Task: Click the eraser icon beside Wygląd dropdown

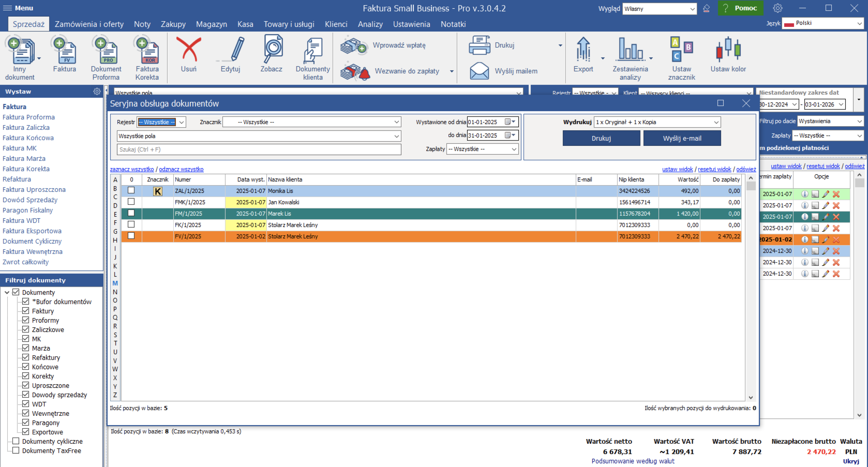Action: click(706, 8)
